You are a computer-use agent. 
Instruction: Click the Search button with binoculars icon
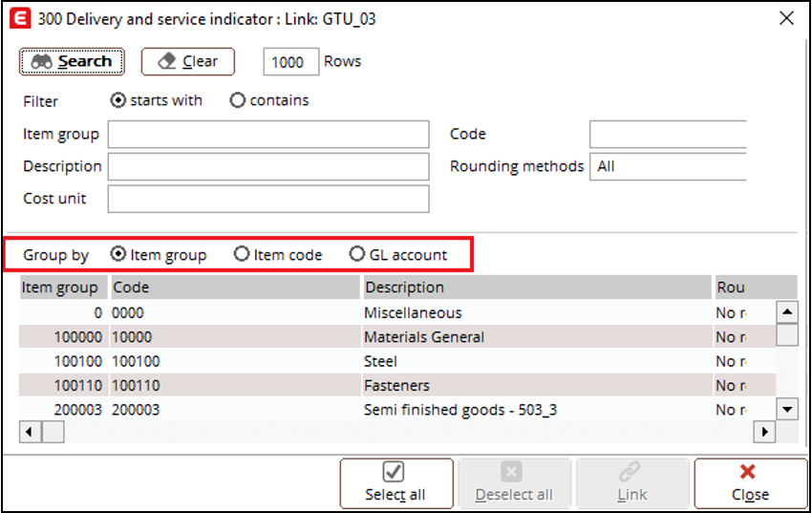pyautogui.click(x=72, y=61)
